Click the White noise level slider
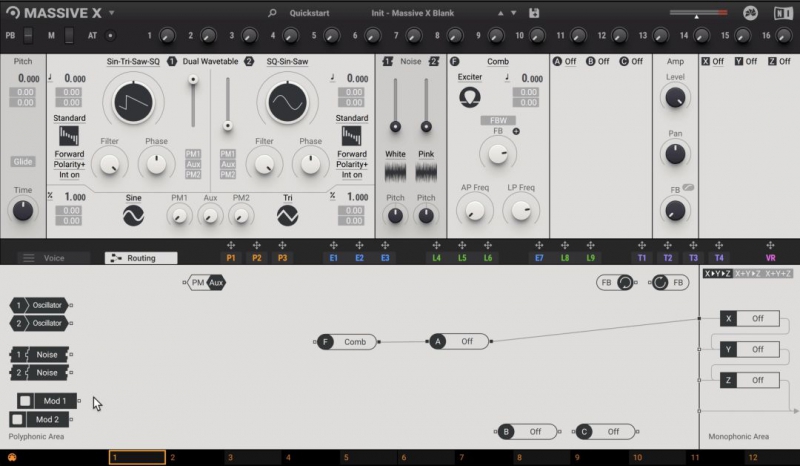This screenshot has height=466, width=800. tap(395, 105)
